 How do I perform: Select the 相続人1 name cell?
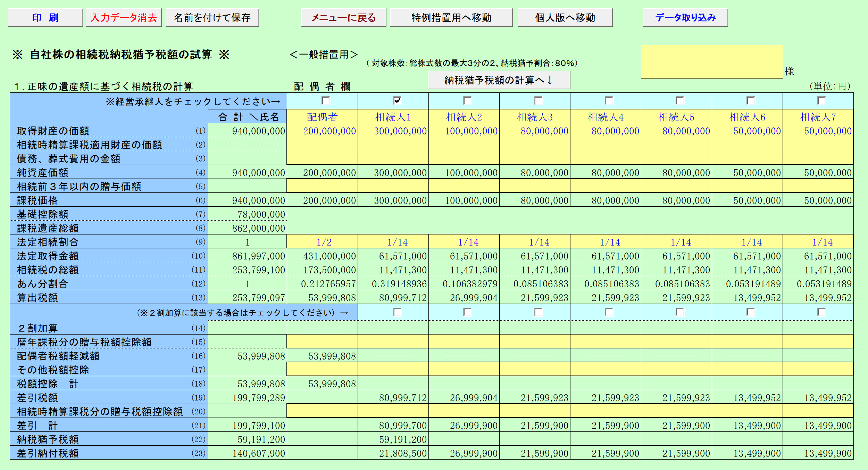[x=393, y=117]
